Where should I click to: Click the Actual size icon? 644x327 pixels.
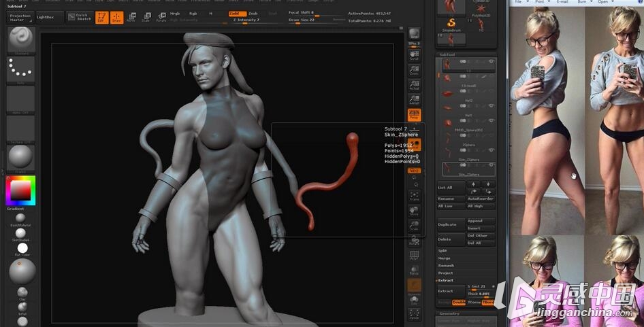414,85
